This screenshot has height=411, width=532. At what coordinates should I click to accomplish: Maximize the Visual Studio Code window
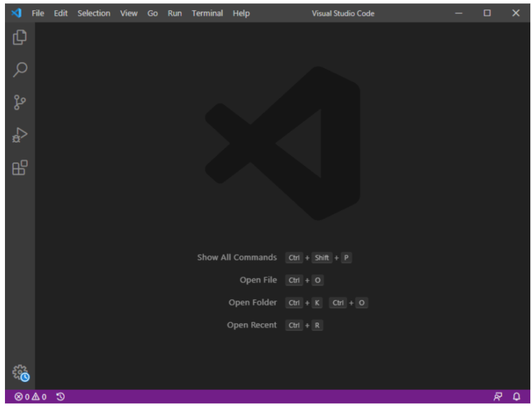pos(487,13)
